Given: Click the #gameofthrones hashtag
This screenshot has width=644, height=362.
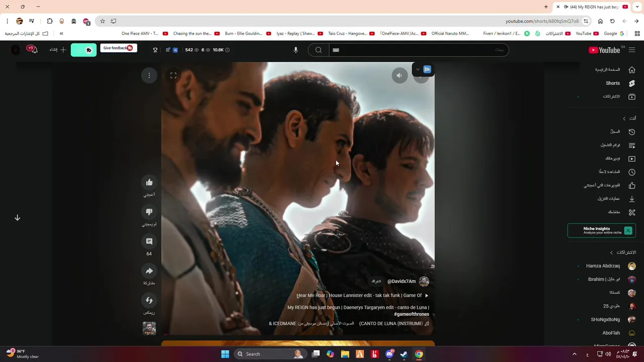Looking at the screenshot, I should point(412,314).
